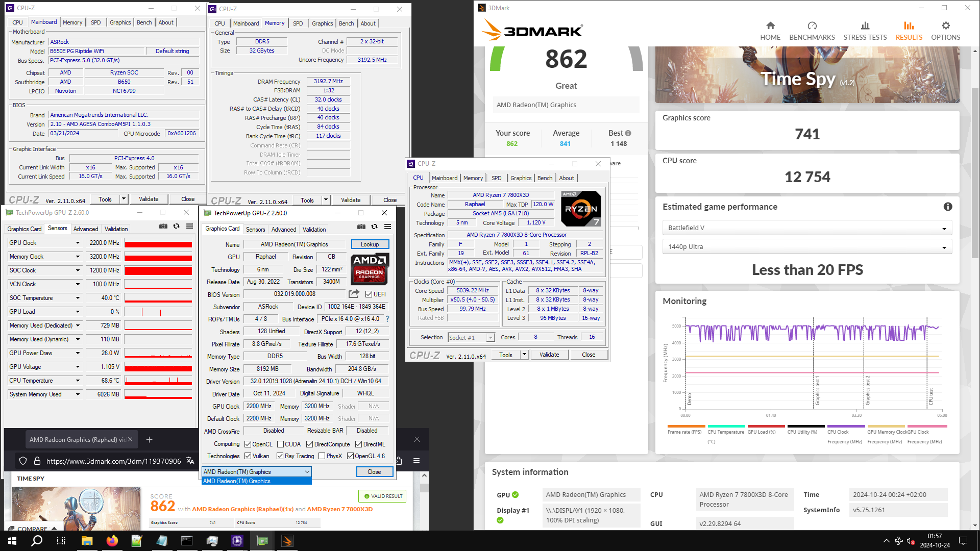Click the BIOS export arrow icon in GPU-Z

click(354, 294)
